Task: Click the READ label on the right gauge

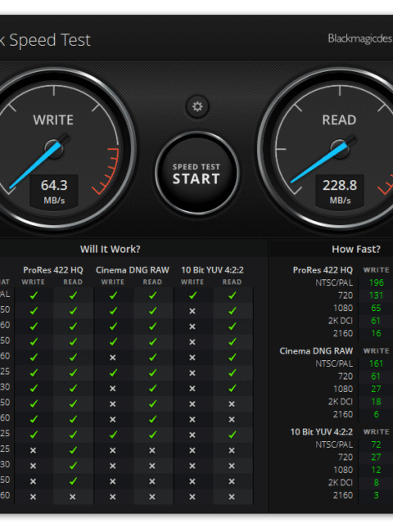Action: tap(339, 120)
